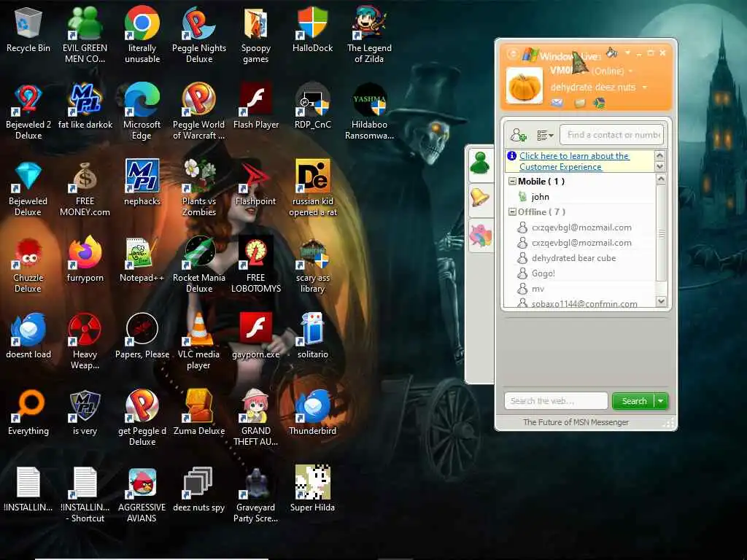Open Zuma Deluxe shortcut
Image resolution: width=747 pixels, height=560 pixels.
tap(199, 413)
